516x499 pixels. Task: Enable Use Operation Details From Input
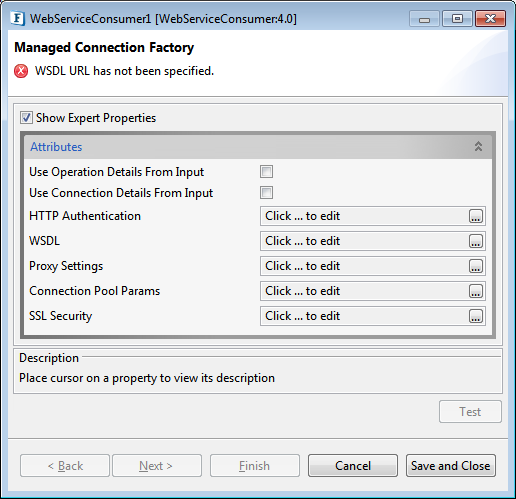coord(266,172)
